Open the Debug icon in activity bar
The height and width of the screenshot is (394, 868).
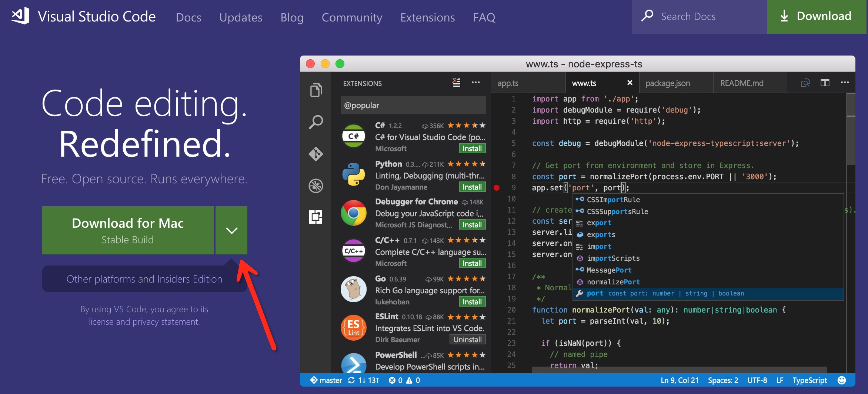point(316,186)
